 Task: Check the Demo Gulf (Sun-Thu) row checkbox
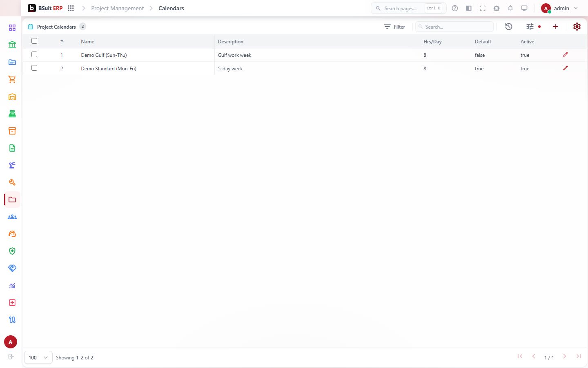(x=34, y=54)
